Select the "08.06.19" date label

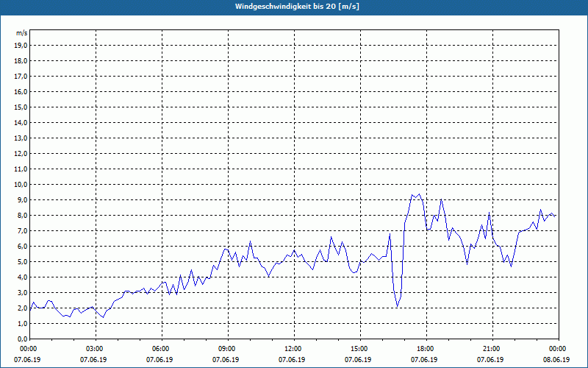coord(556,360)
